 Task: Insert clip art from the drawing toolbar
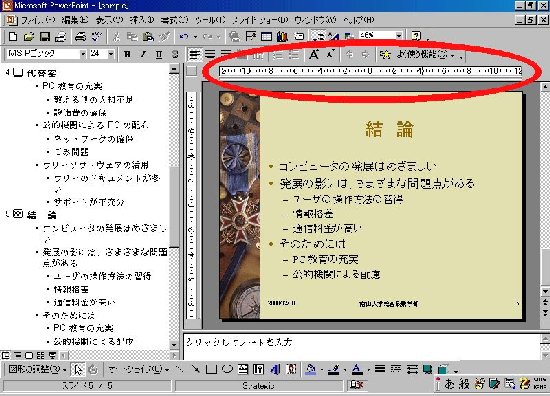point(291,369)
